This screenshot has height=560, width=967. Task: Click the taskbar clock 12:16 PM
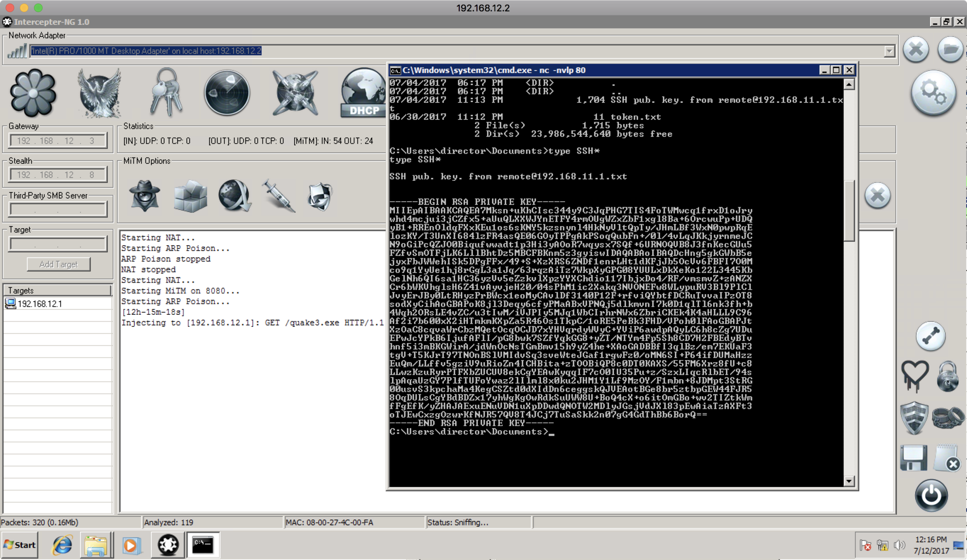point(931,540)
